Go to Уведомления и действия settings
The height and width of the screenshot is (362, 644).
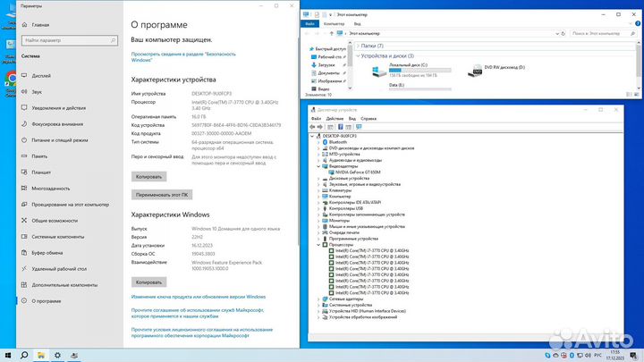point(59,108)
